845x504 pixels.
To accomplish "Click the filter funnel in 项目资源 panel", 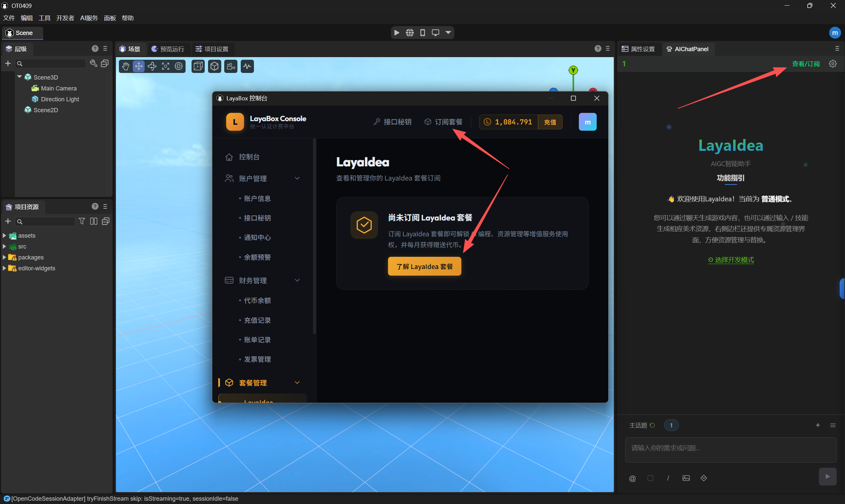I will point(82,221).
